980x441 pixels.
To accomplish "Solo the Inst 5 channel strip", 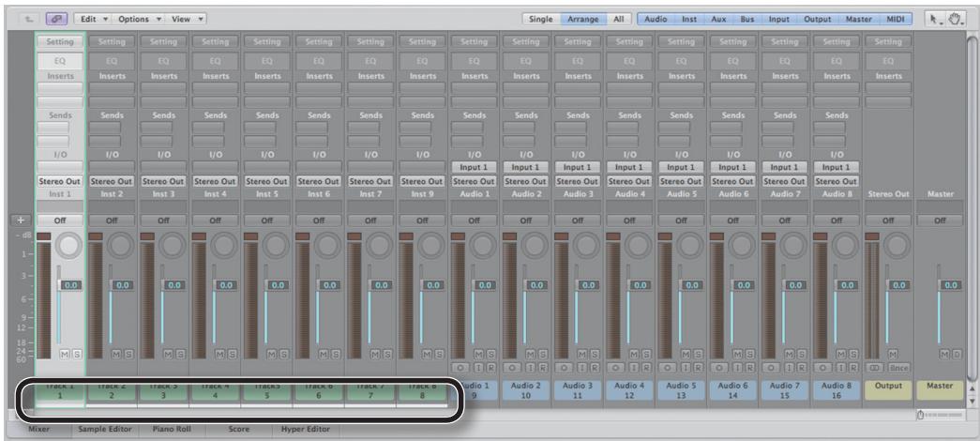I will click(283, 355).
